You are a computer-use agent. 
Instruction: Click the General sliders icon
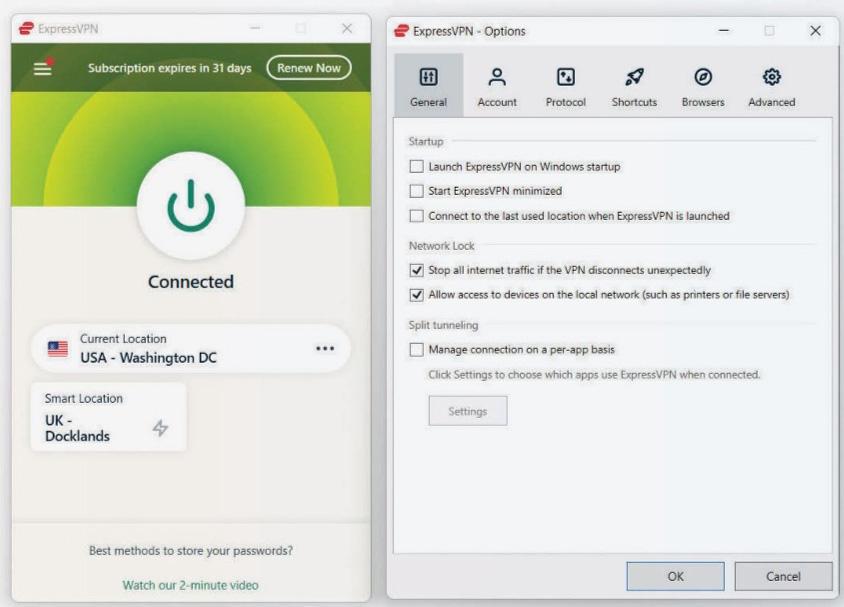coord(428,77)
